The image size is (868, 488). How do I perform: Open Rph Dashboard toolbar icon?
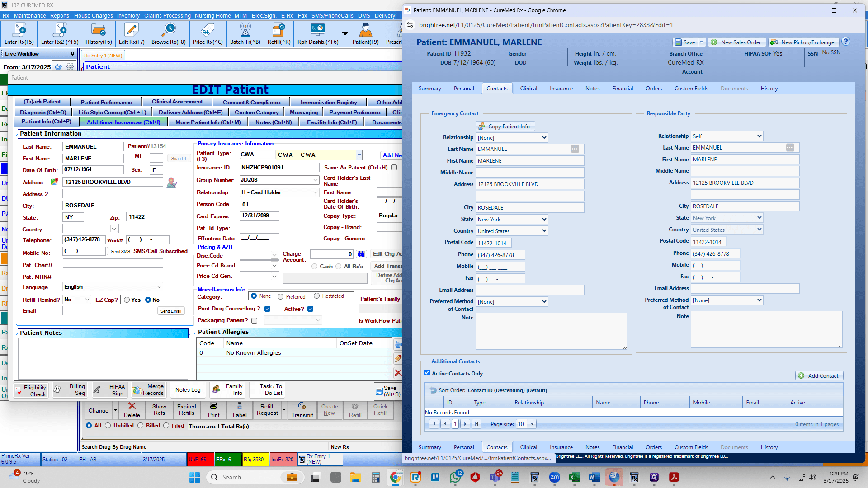click(318, 34)
